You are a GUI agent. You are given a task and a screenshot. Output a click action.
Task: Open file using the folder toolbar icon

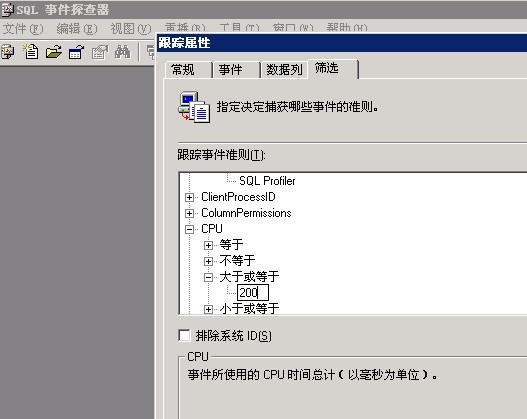(x=54, y=52)
